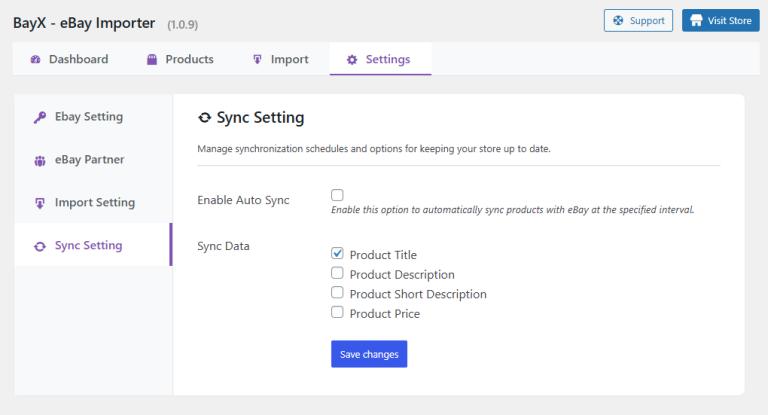Click the Product Price label

pyautogui.click(x=384, y=314)
